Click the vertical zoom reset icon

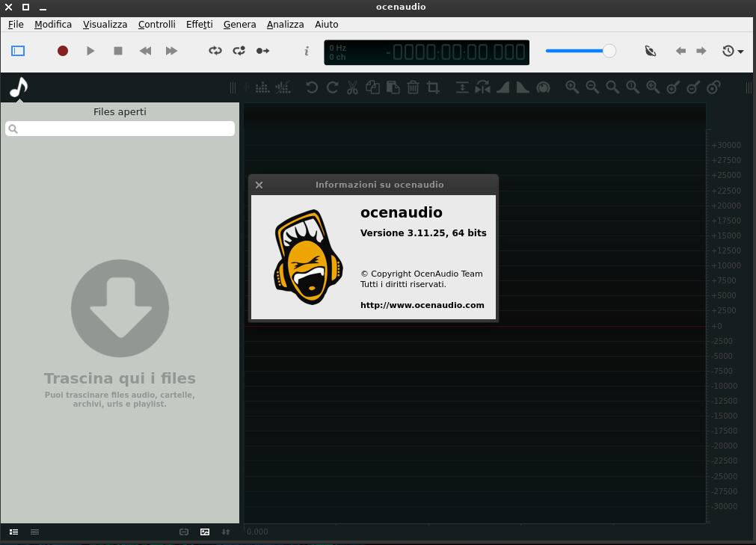pos(714,87)
